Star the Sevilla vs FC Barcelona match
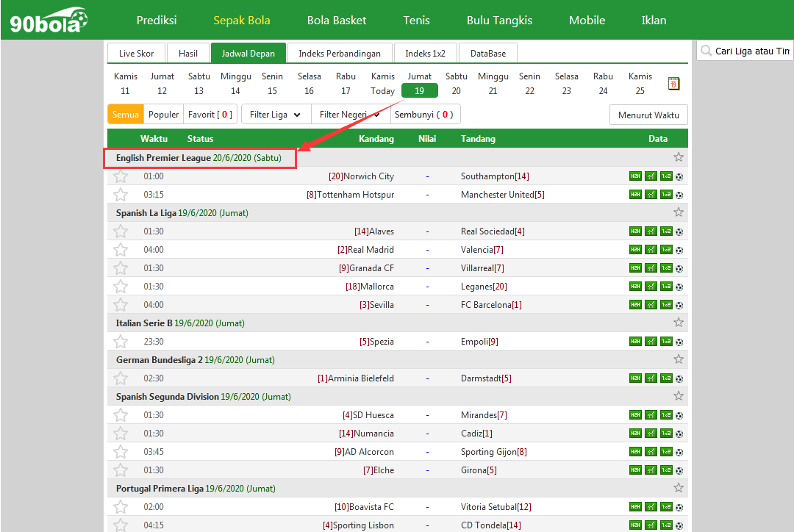This screenshot has height=532, width=794. coord(121,305)
